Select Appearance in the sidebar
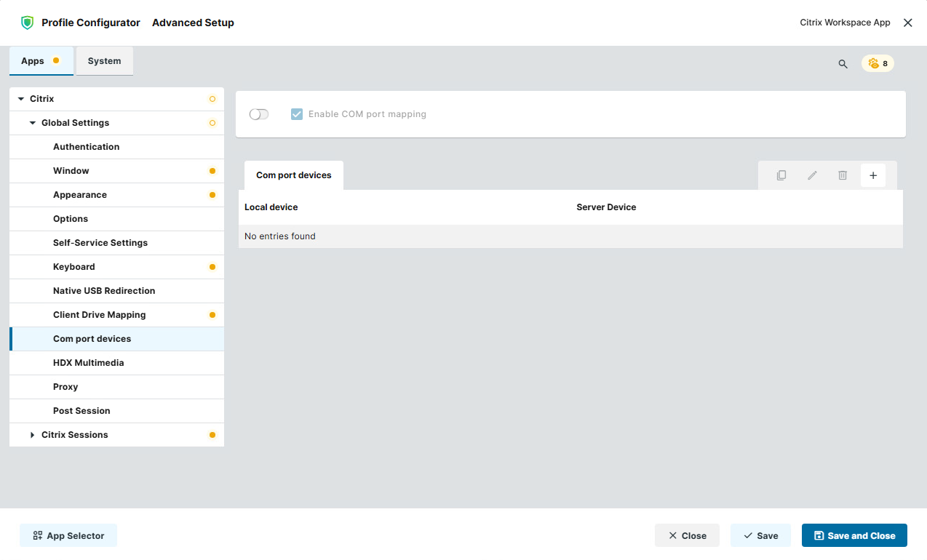Viewport: 927px width, 560px height. pyautogui.click(x=116, y=195)
